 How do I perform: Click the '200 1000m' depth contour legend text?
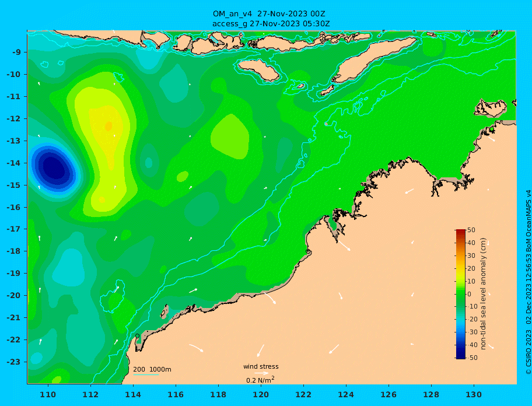[x=152, y=369]
